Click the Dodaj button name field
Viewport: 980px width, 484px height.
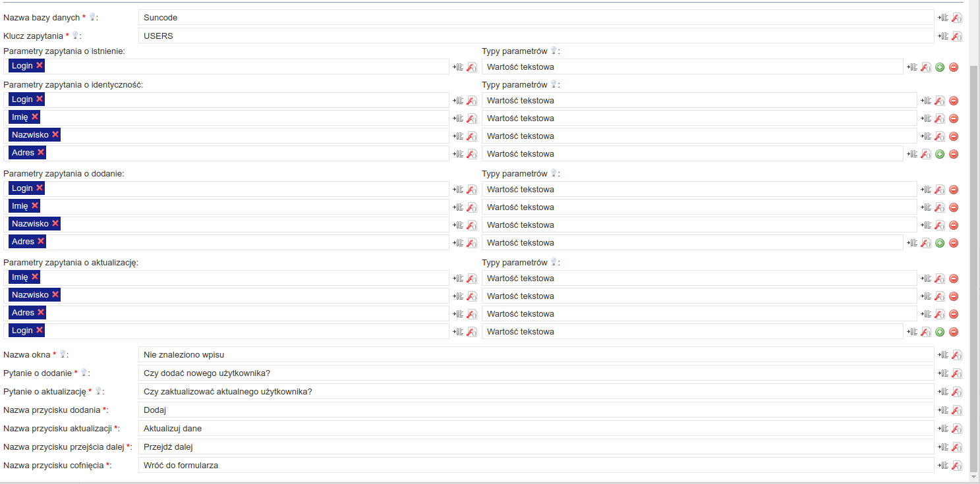coord(536,410)
